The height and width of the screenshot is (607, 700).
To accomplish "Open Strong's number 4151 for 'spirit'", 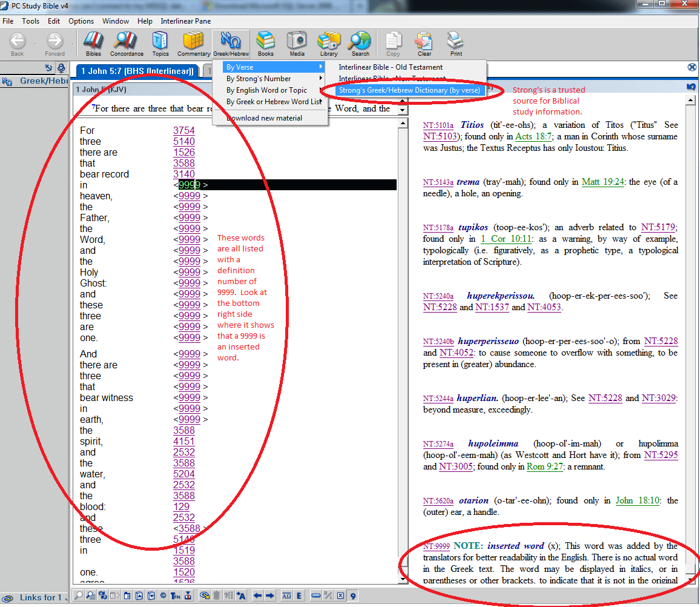I will [x=184, y=441].
